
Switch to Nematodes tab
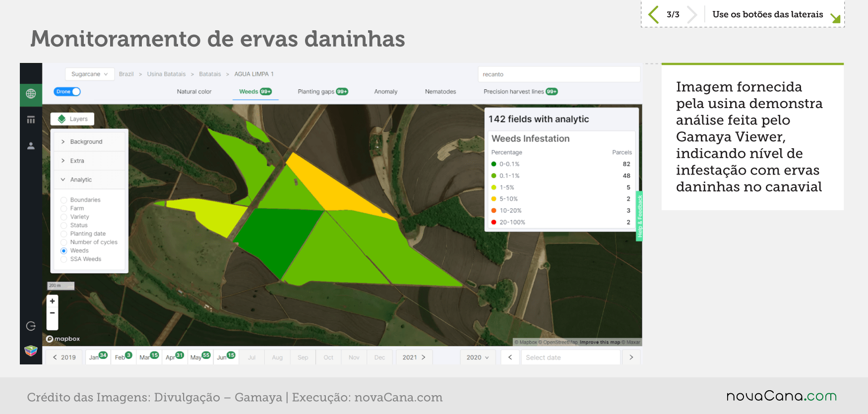point(440,92)
